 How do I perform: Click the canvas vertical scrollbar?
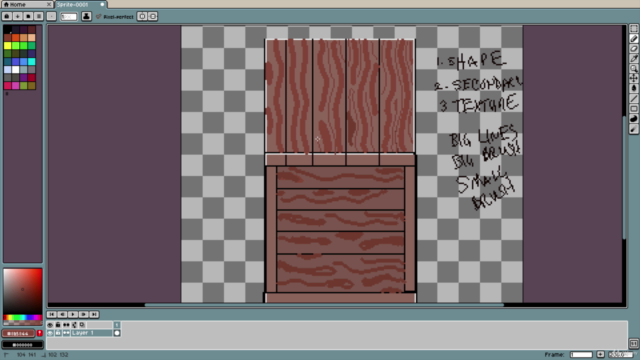point(624,178)
